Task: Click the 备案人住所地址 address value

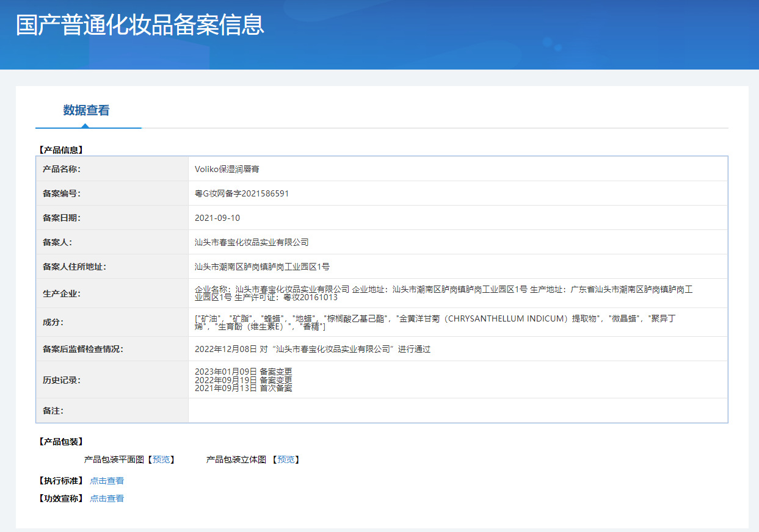Action: [262, 267]
